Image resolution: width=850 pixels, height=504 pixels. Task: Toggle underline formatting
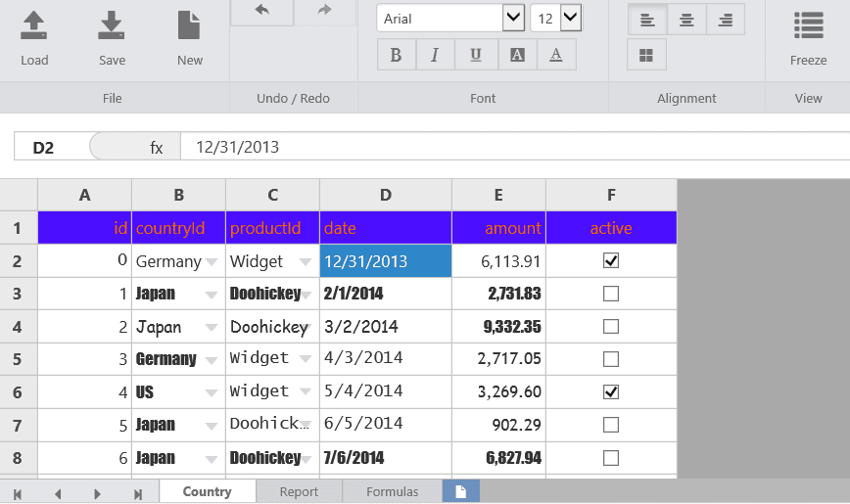pyautogui.click(x=475, y=55)
